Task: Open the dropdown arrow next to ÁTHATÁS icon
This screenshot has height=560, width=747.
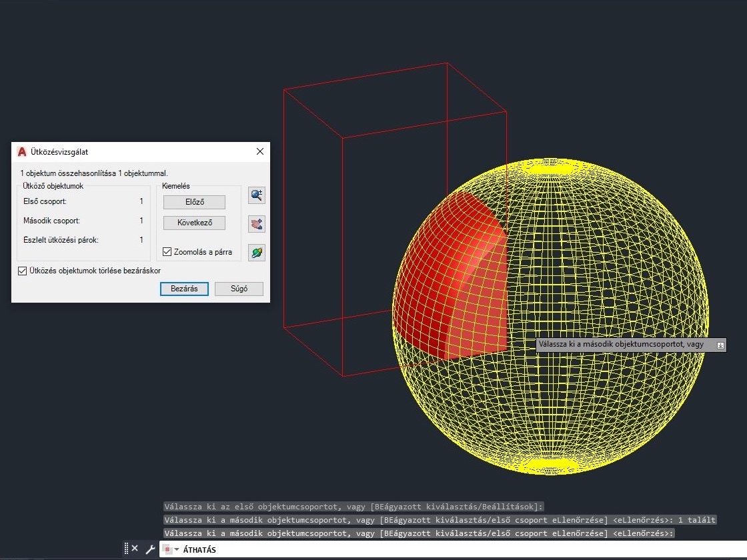Action: coord(177,549)
